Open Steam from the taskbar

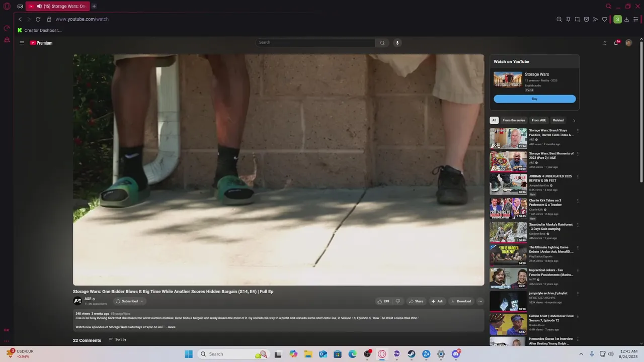tap(412, 354)
